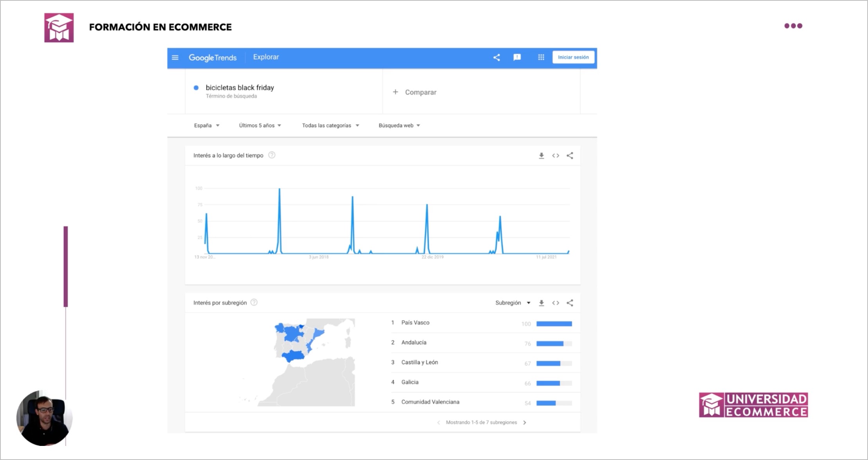Click the blue dot beside search term
868x460 pixels.
196,88
